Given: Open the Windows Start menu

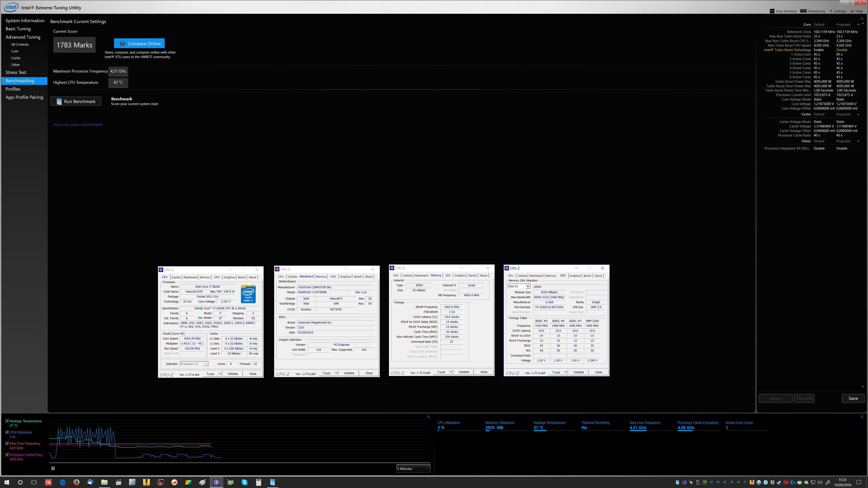Looking at the screenshot, I should pyautogui.click(x=7, y=482).
